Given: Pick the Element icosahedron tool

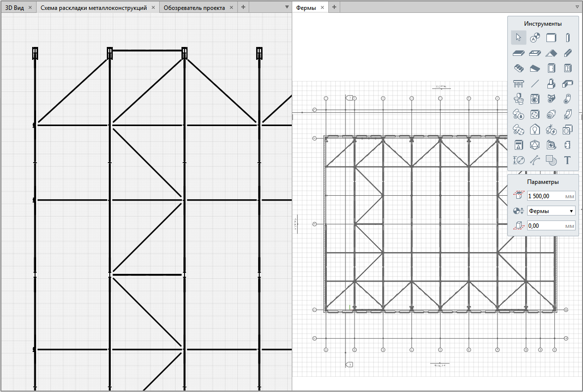Looking at the screenshot, I should [x=535, y=145].
